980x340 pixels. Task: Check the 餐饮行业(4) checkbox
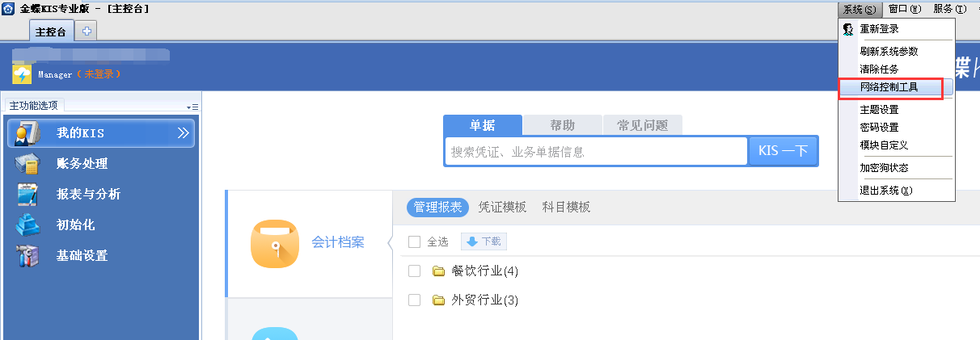[x=415, y=271]
